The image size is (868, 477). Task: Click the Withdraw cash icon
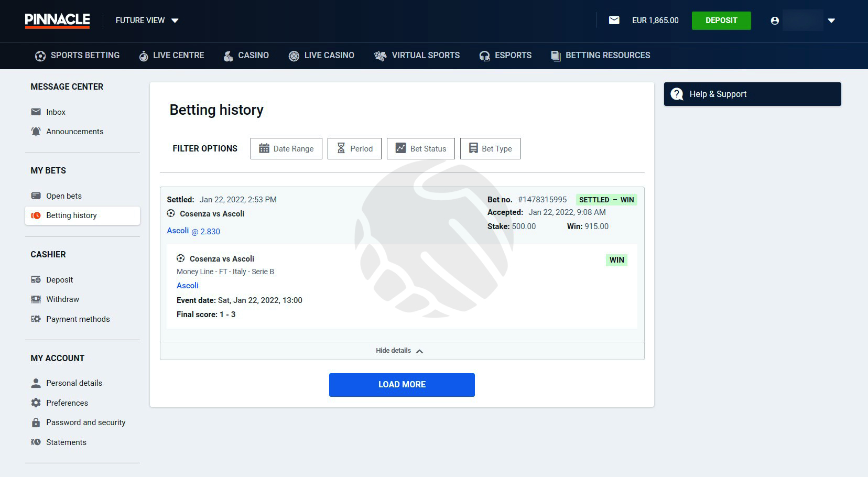[x=36, y=299]
